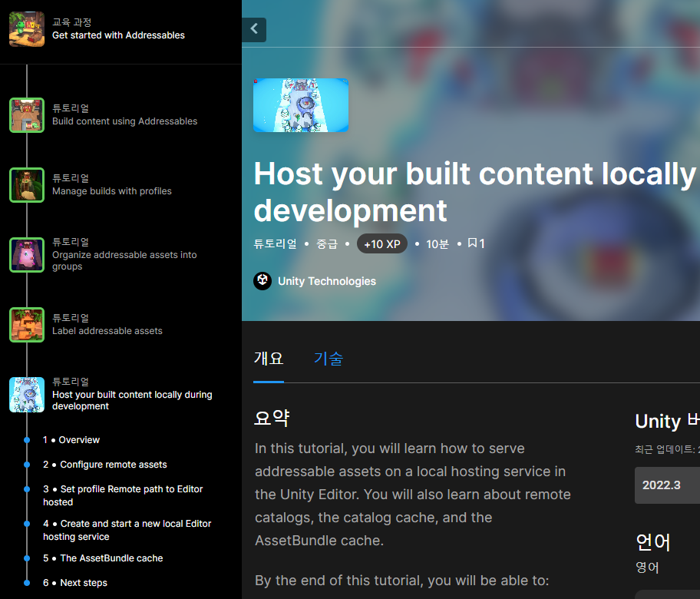Jump to step 1 Overview
Screen dimensions: 700x599
tap(71, 440)
